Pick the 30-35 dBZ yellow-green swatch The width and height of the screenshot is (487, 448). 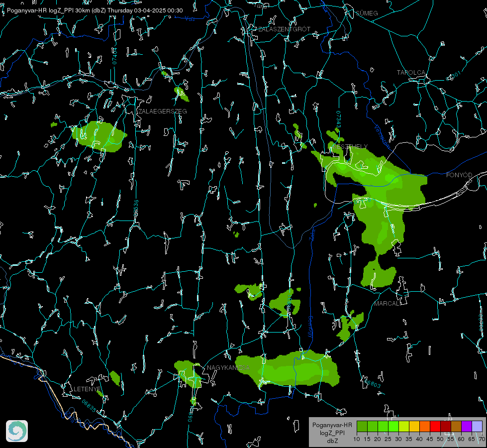click(x=404, y=426)
